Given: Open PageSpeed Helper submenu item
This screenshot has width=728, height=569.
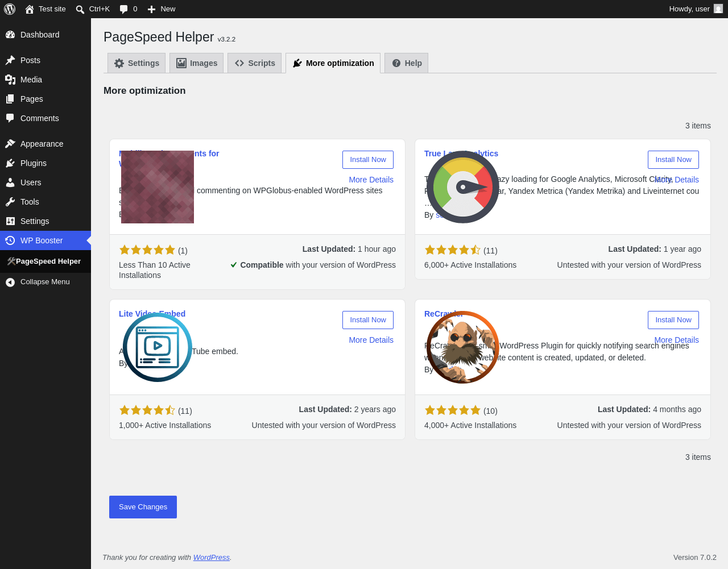Looking at the screenshot, I should (x=45, y=261).
